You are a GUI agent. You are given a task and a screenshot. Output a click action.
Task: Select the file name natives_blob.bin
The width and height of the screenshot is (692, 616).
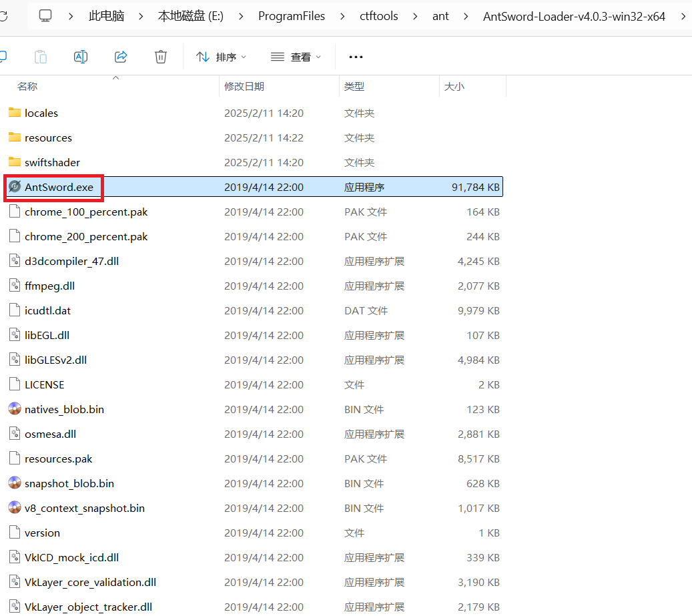tap(64, 410)
